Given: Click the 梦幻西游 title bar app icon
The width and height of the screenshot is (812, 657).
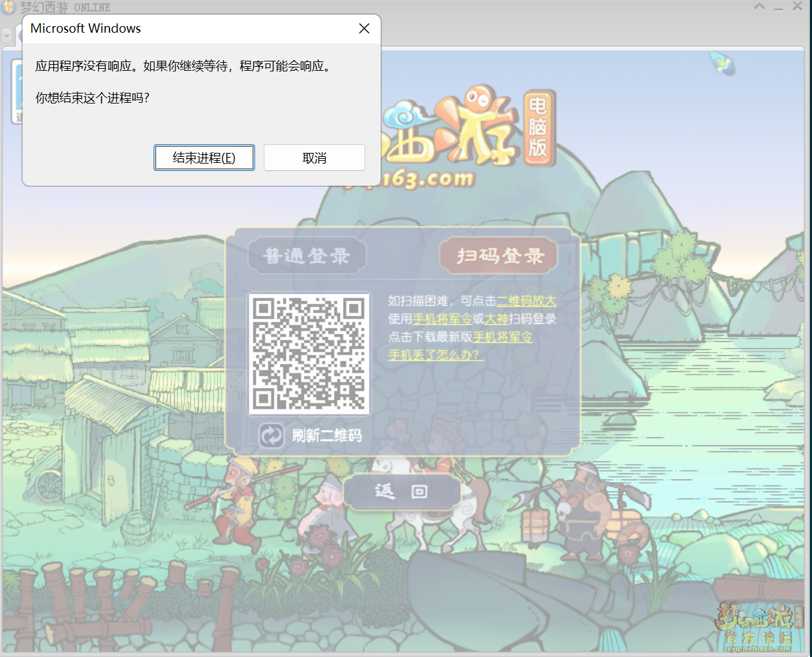Looking at the screenshot, I should coord(9,7).
